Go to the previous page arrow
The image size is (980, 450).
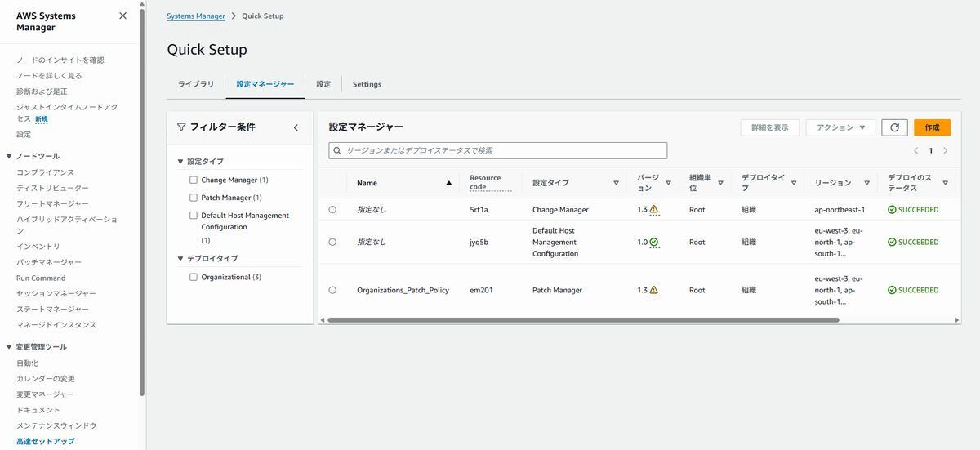(915, 150)
